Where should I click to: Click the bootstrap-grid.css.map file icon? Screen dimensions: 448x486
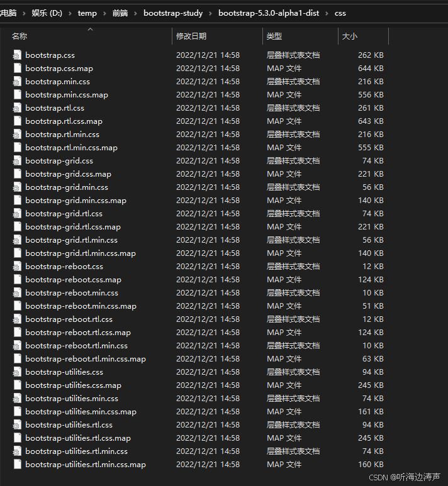click(x=18, y=174)
